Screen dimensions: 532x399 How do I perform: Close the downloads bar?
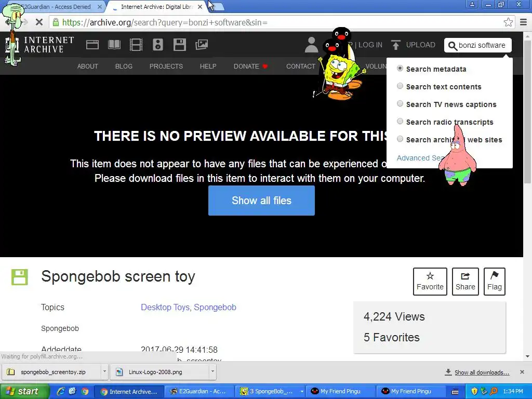point(522,372)
